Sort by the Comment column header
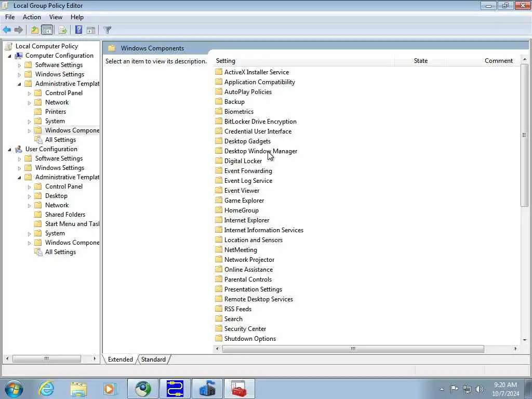This screenshot has width=532, height=399. click(x=498, y=61)
